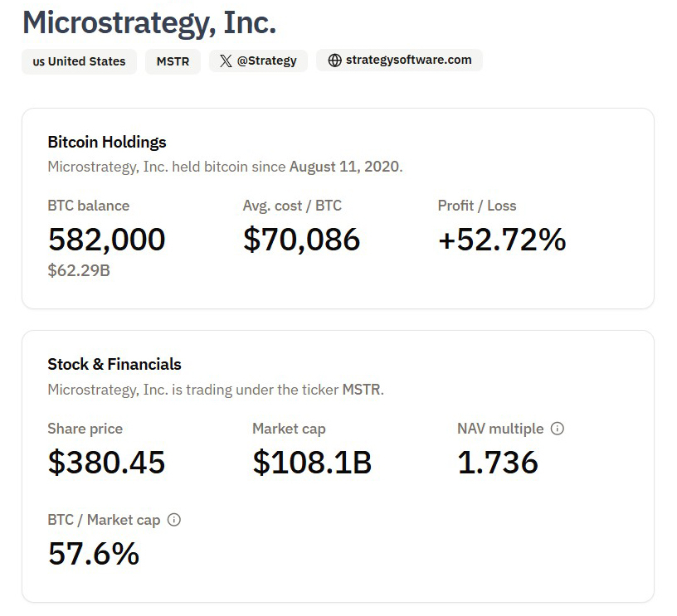The width and height of the screenshot is (677, 616).
Task: Click the US country code in the United States chip
Action: pos(38,61)
